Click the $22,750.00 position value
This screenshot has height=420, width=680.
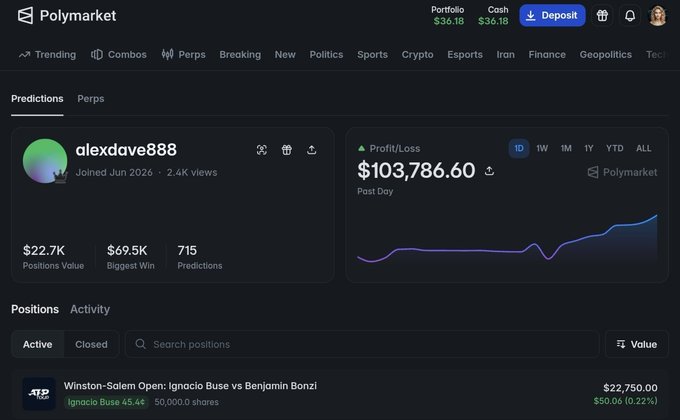[630, 388]
